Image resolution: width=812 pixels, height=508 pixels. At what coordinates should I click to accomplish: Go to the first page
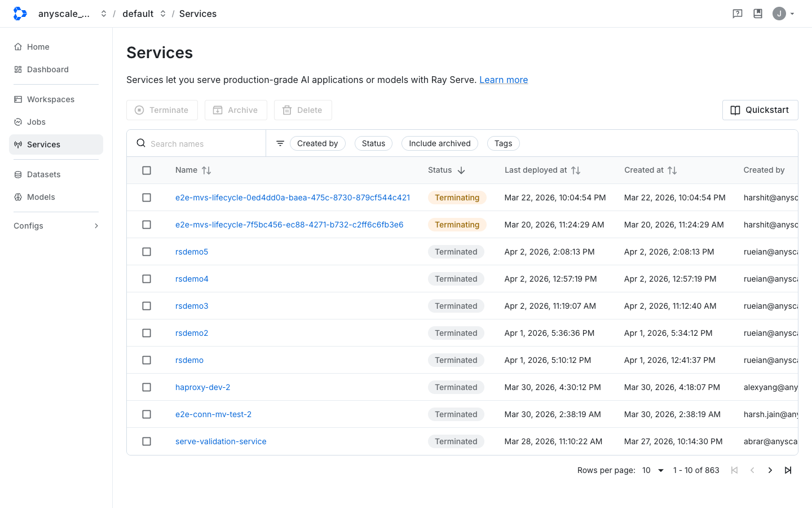[734, 470]
